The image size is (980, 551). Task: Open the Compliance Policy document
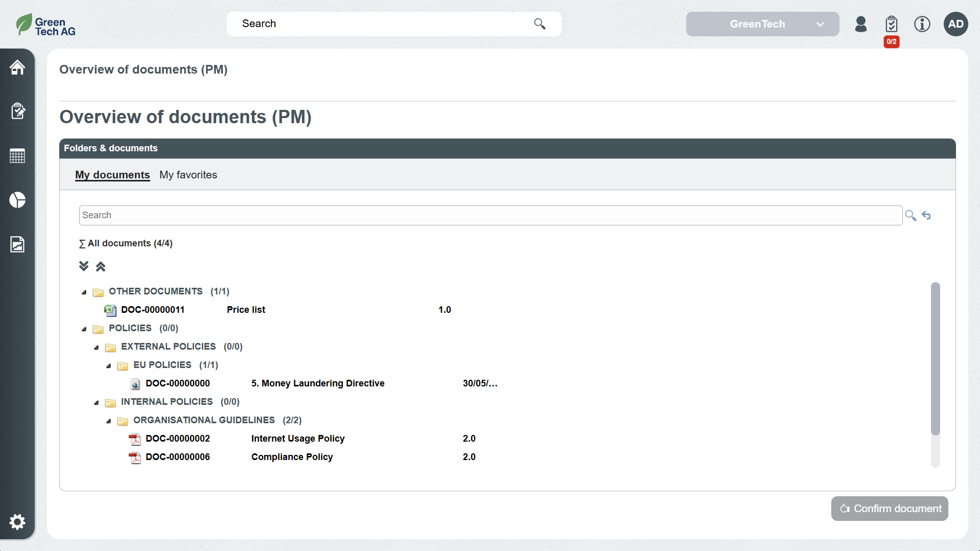pyautogui.click(x=292, y=457)
